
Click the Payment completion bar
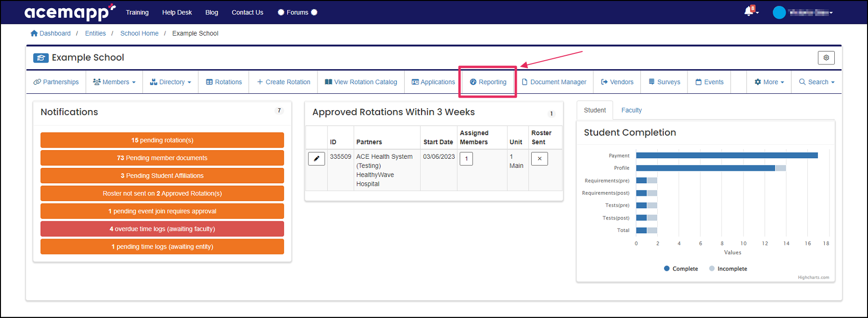click(727, 155)
